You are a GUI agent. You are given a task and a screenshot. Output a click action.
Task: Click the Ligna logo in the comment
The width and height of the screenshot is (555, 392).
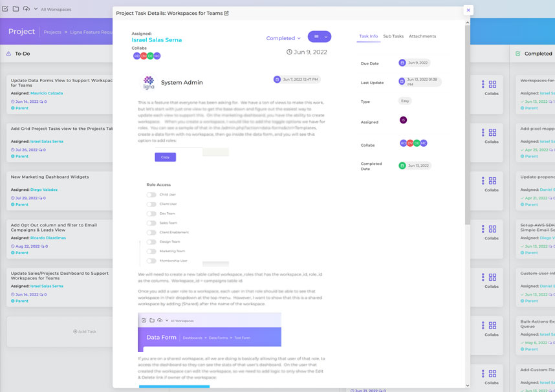click(148, 82)
